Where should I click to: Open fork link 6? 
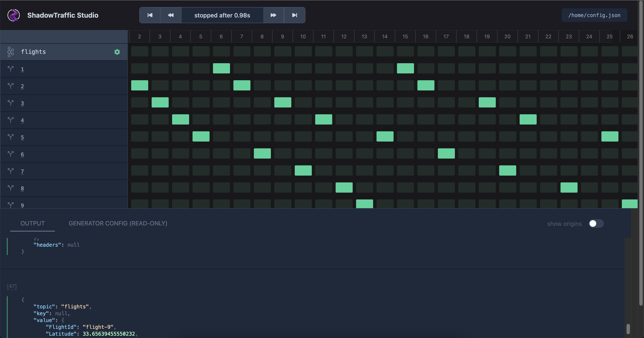click(x=22, y=154)
